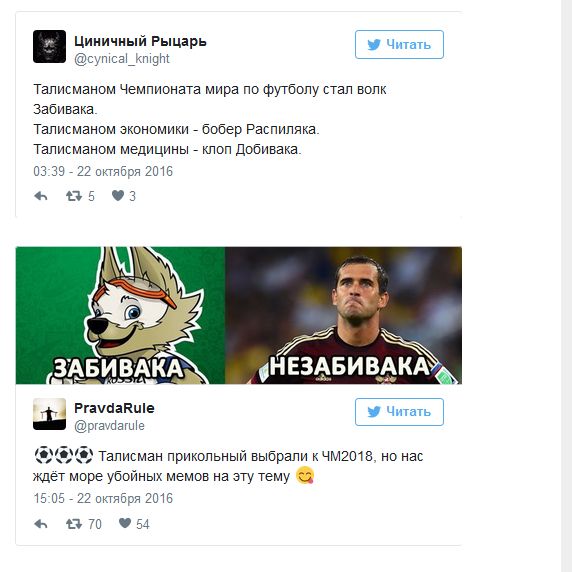
Task: Click the tweet text about Талисманом экономики
Action: coord(176,130)
